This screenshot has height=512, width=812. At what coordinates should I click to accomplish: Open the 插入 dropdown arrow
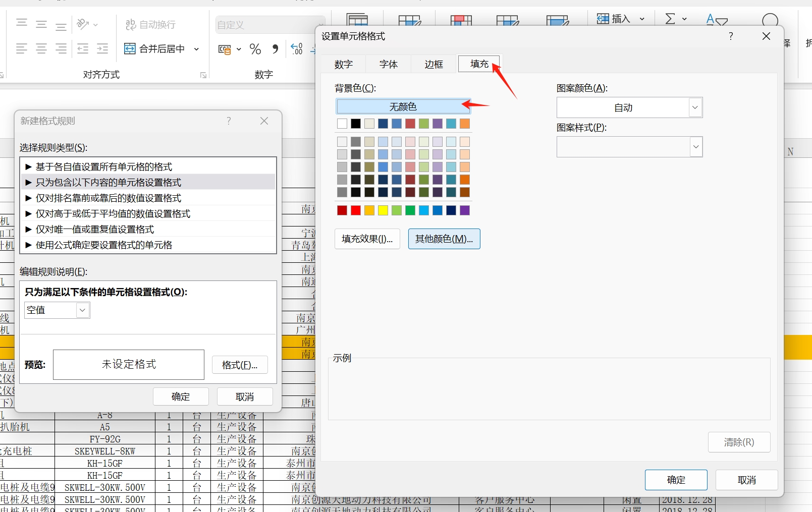[x=642, y=19]
